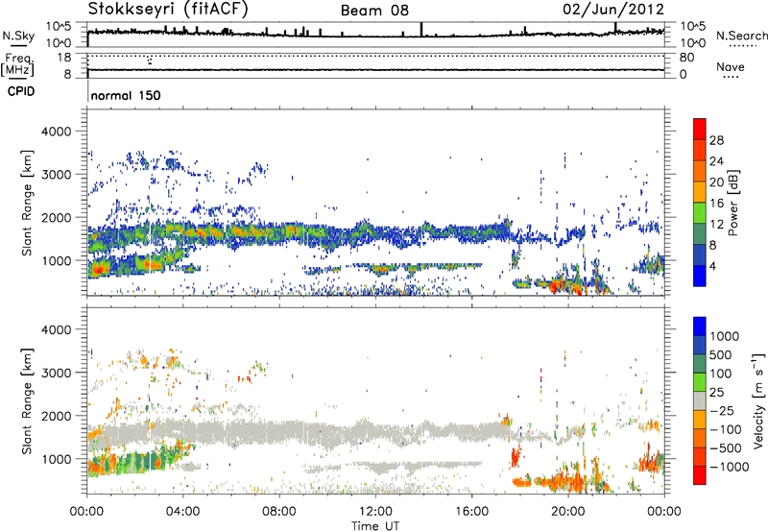Click the left '10^5' noise axis value

coord(59,27)
